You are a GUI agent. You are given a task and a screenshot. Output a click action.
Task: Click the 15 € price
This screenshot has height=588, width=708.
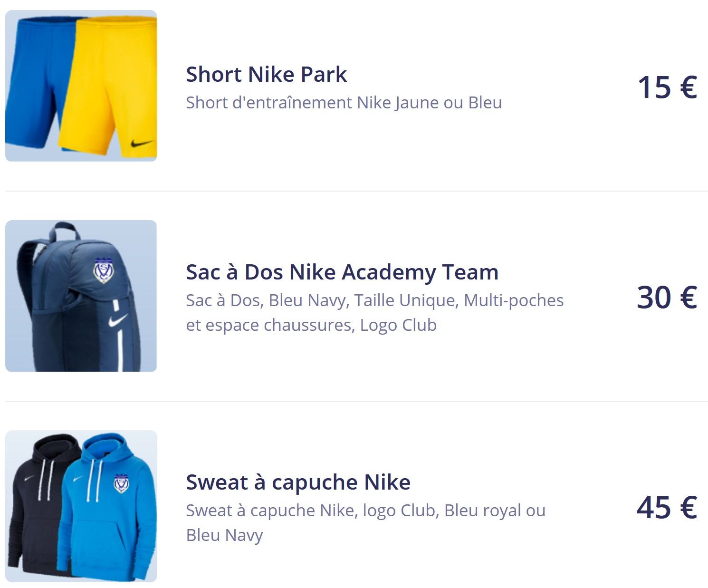(x=667, y=87)
